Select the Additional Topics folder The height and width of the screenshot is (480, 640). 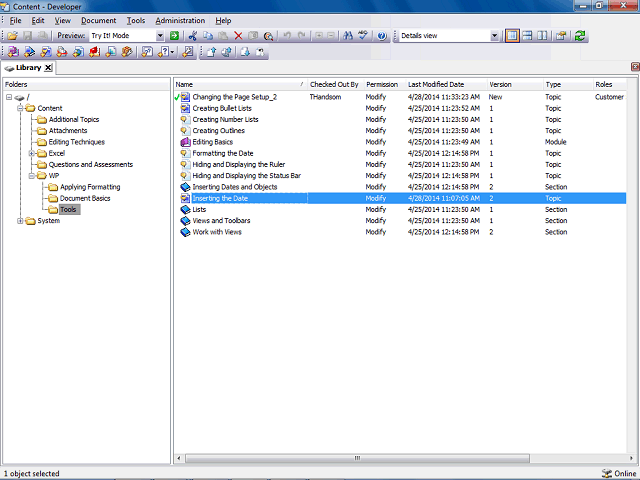(74, 120)
